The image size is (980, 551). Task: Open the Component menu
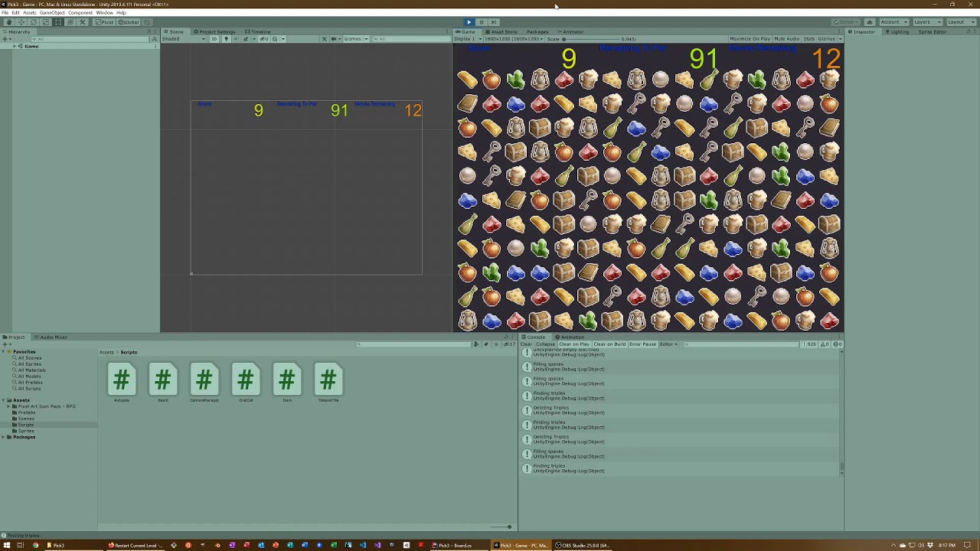[80, 13]
